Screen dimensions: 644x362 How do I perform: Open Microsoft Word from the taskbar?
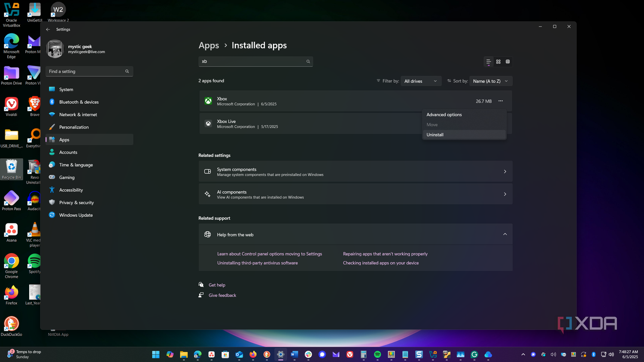click(294, 354)
